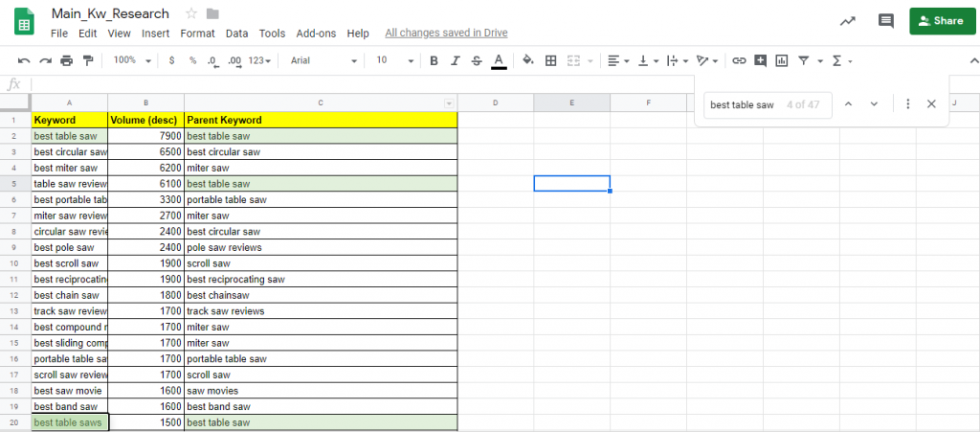Open the File menu
Screen dimensions: 980x432
click(x=59, y=34)
